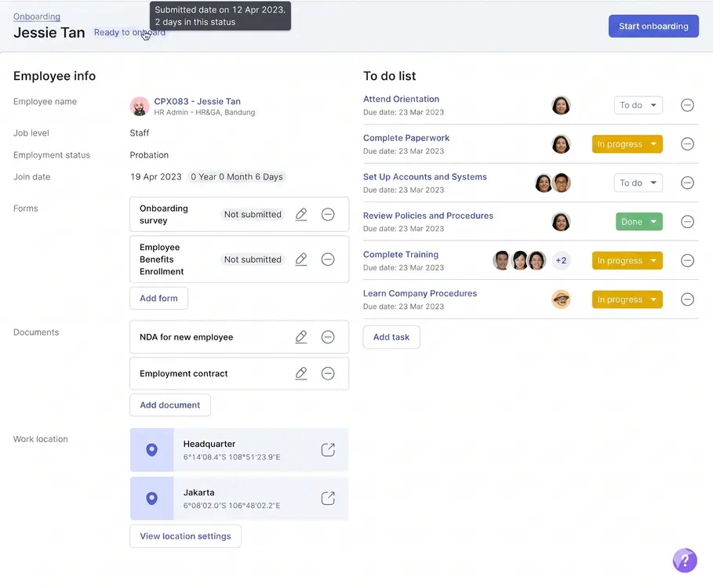Open the Done dropdown for Review Policies and Procedures
Screen dimensions: 713x588
point(638,222)
